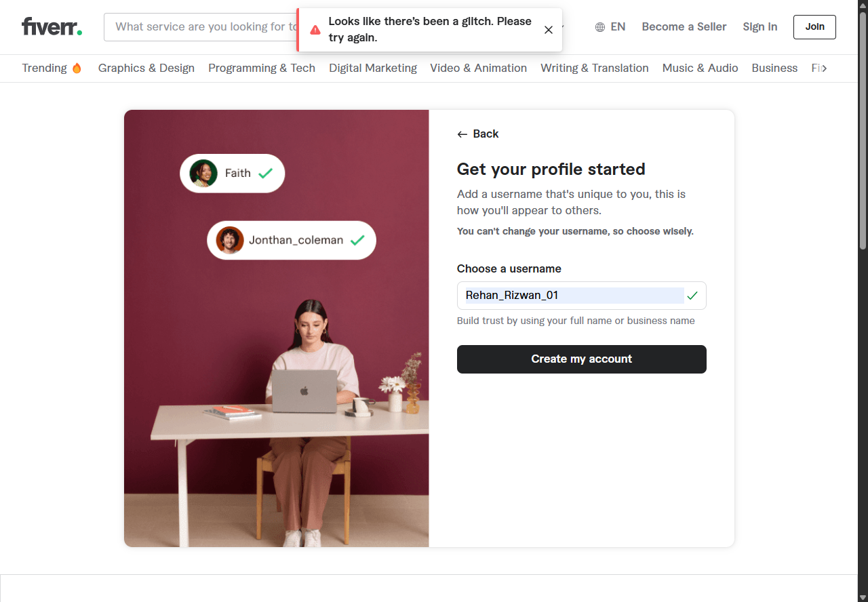Screen dimensions: 868x602
Task: Click the Join button
Action: click(x=814, y=27)
